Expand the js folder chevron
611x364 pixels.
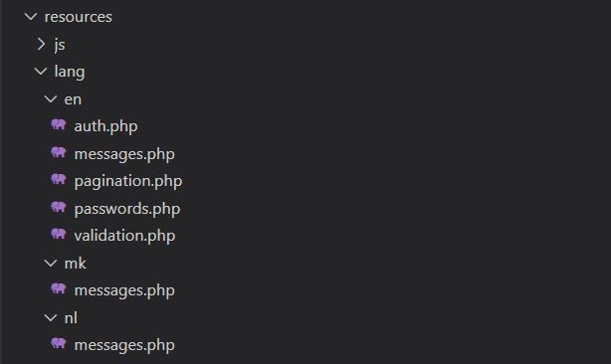(41, 44)
